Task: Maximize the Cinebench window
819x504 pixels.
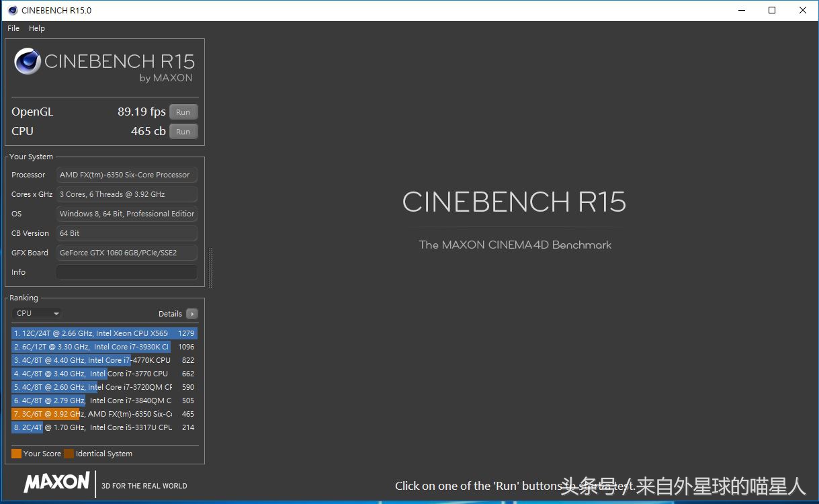Action: [772, 10]
